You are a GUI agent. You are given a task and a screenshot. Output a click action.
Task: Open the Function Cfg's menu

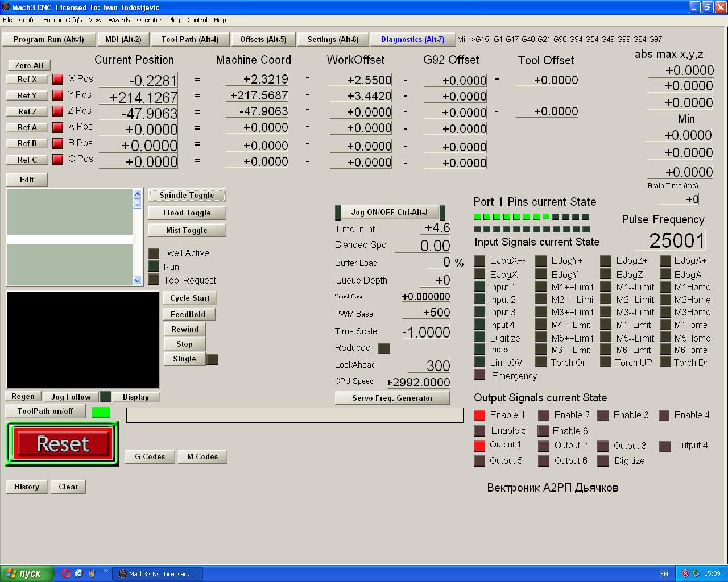[x=63, y=20]
